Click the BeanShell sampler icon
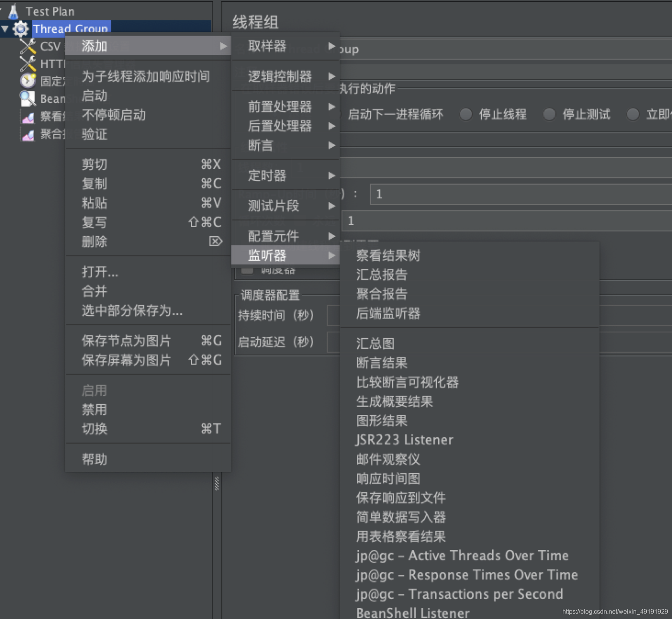Image resolution: width=672 pixels, height=619 pixels. coord(28,98)
